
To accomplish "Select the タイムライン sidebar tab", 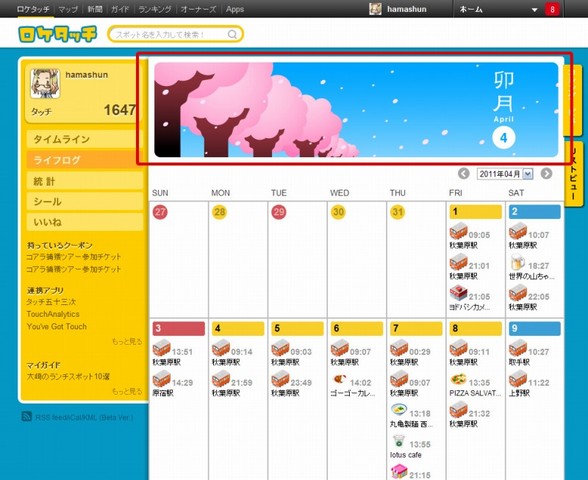I will (x=85, y=140).
